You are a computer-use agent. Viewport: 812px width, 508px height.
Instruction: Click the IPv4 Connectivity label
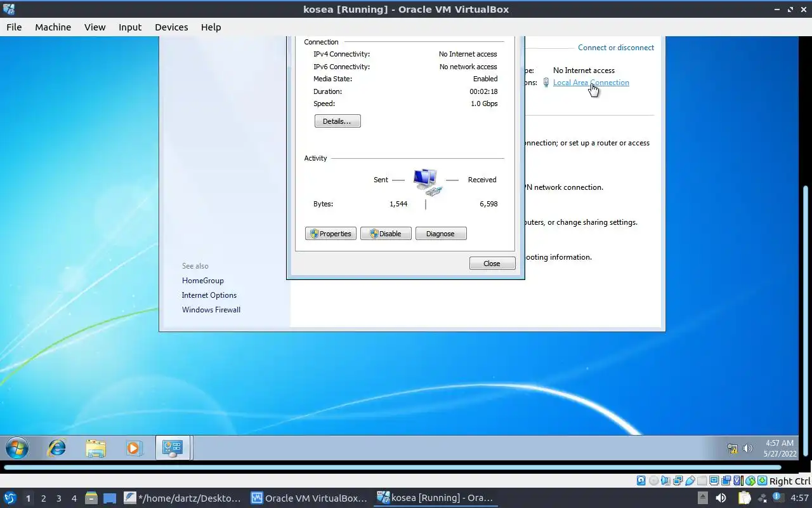[x=341, y=54]
